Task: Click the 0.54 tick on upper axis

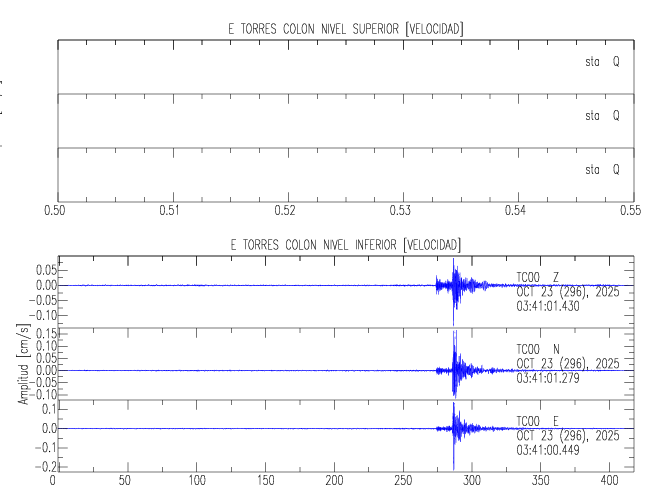Action: [515, 211]
